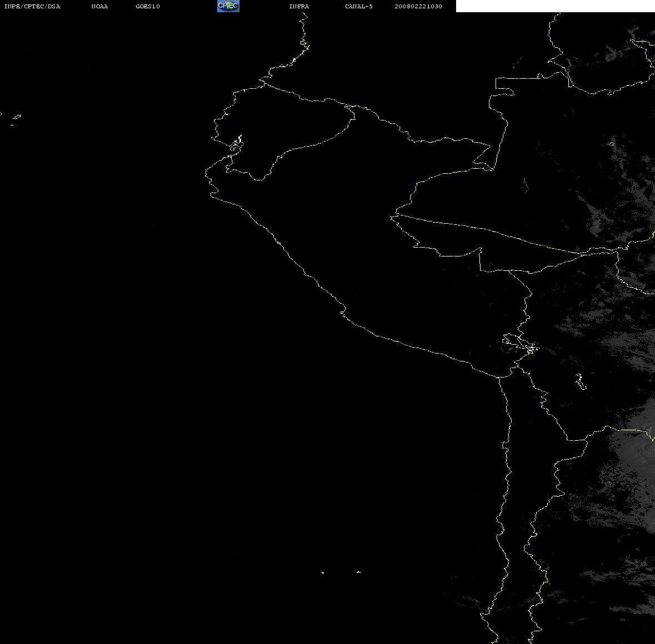Click the NOAA label in header

click(99, 6)
